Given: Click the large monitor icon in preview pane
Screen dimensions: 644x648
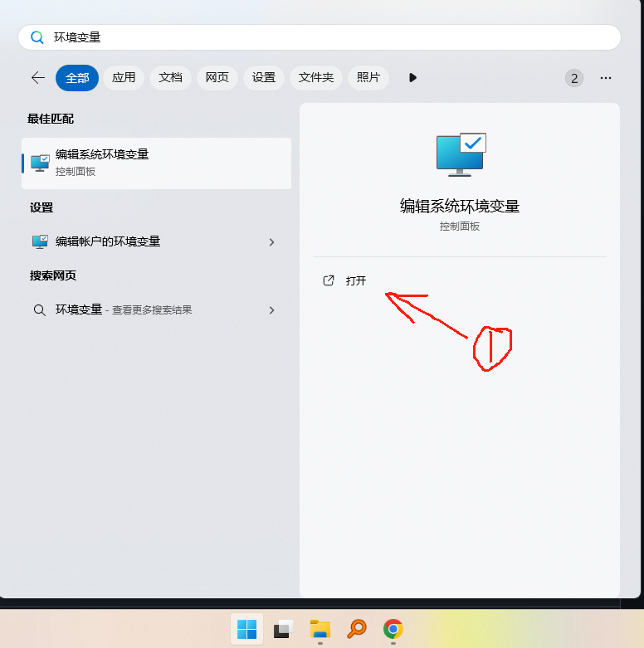Looking at the screenshot, I should [461, 154].
